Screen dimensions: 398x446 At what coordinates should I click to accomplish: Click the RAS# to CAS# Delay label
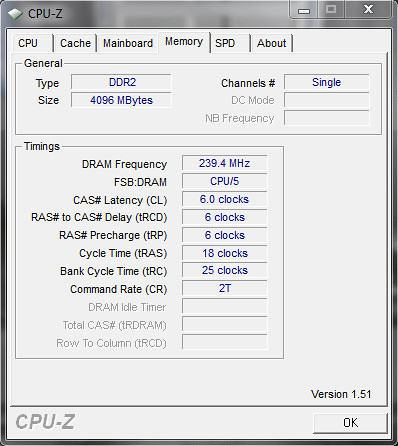99,217
